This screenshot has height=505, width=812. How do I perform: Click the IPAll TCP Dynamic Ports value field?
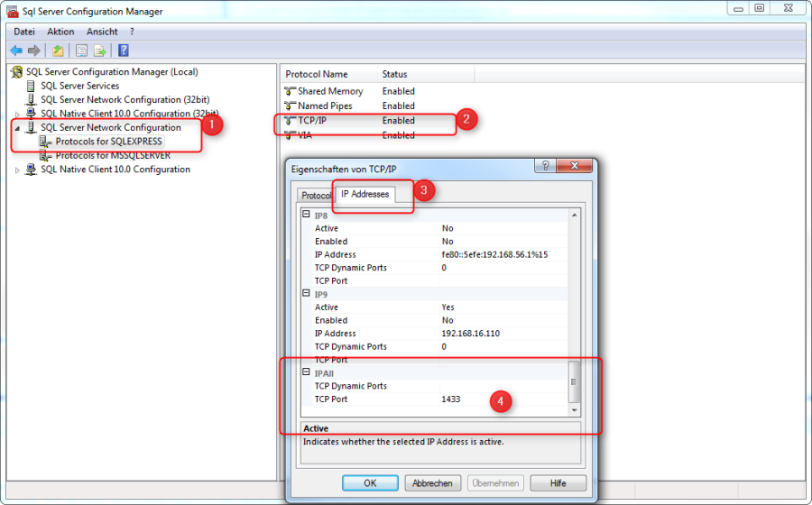(x=503, y=386)
